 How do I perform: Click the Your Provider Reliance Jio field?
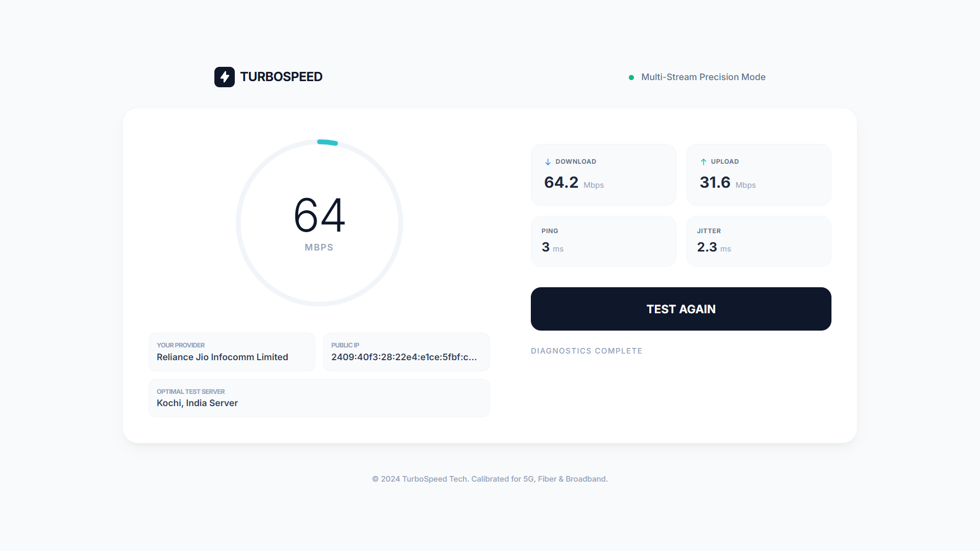(x=232, y=352)
